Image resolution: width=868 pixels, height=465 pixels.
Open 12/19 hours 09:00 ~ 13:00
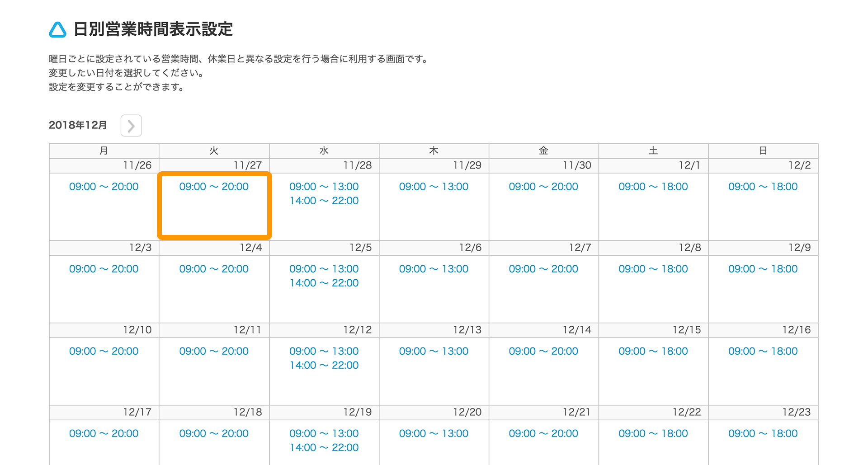click(x=324, y=433)
